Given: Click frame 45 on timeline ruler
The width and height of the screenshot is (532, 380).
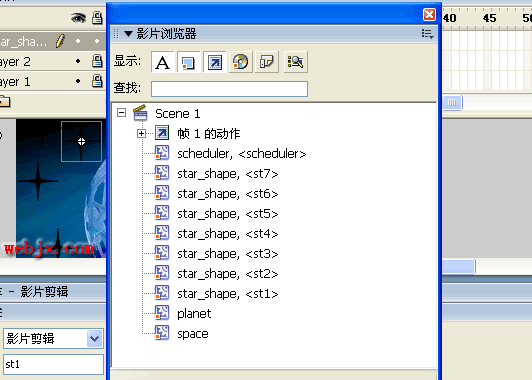Looking at the screenshot, I should 490,18.
